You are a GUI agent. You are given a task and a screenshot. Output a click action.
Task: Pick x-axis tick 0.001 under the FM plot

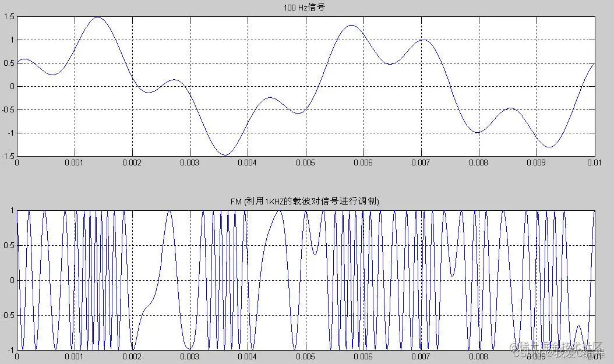tap(74, 356)
